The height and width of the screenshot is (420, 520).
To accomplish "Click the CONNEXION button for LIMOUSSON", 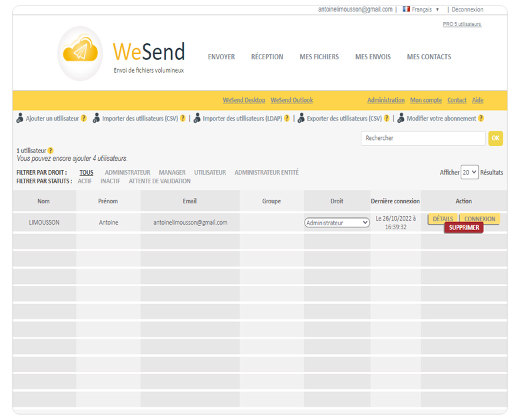I will pos(479,219).
